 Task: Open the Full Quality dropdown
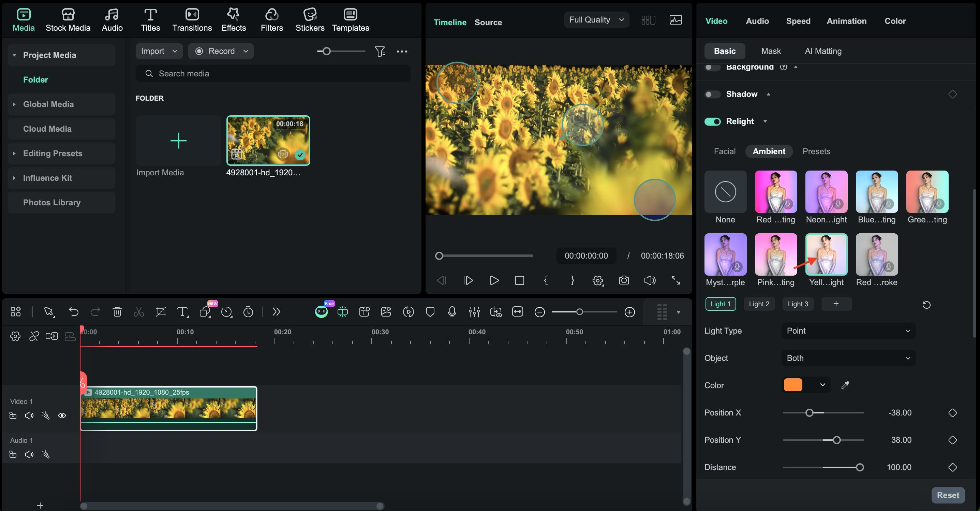click(x=596, y=20)
